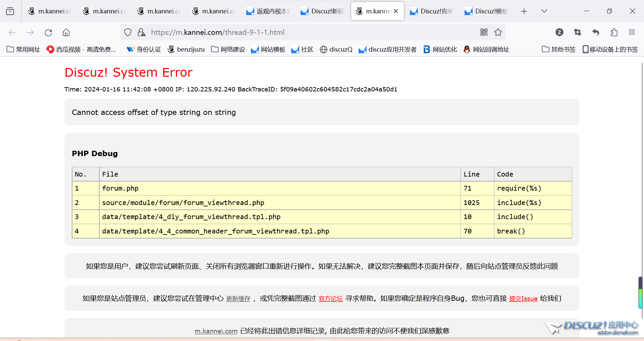
Task: Switch to the third m.kannei.com tab
Action: (x=159, y=11)
